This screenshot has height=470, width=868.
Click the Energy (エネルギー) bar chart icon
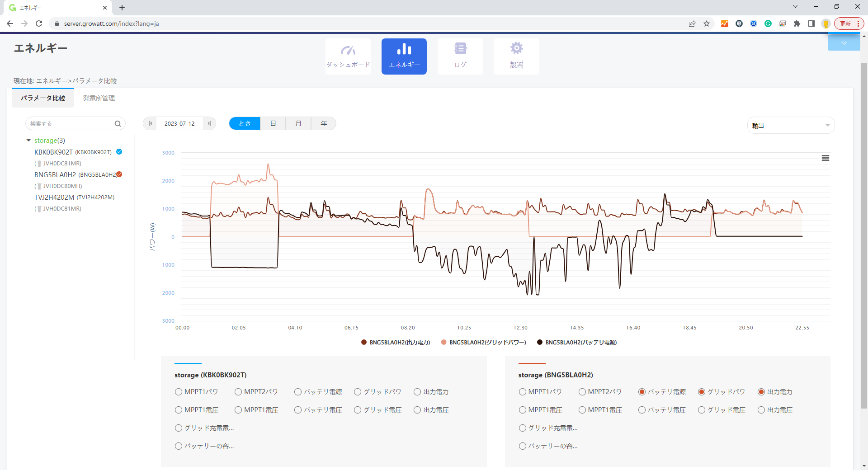(x=404, y=56)
